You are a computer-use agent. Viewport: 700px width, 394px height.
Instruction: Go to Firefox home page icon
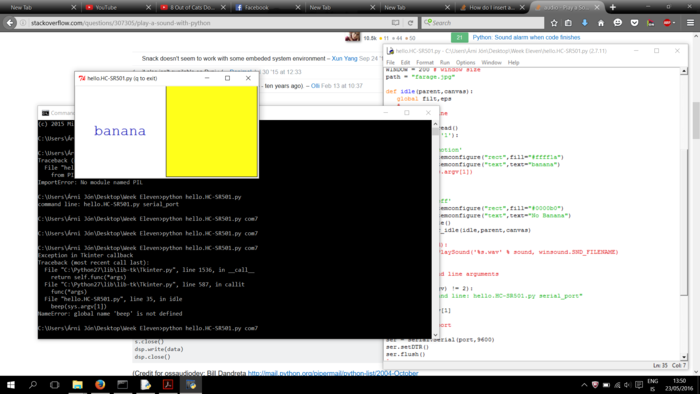click(601, 23)
